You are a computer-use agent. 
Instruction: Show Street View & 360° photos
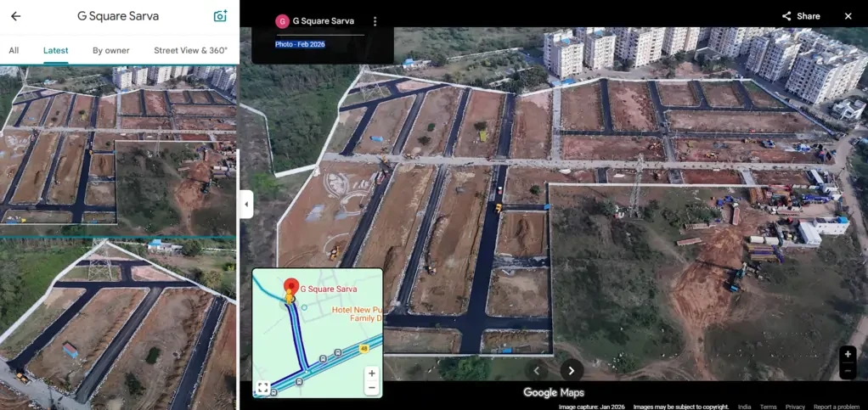point(190,50)
